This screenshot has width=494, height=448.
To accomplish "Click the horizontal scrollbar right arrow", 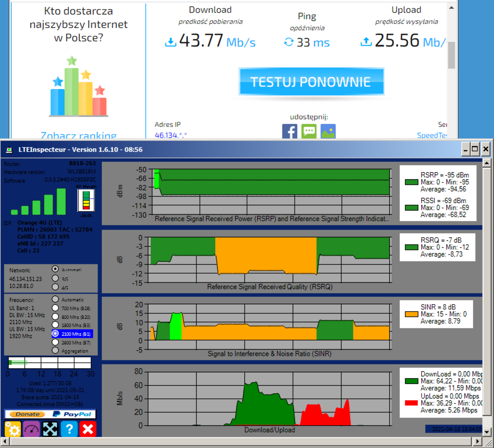I will [477, 441].
